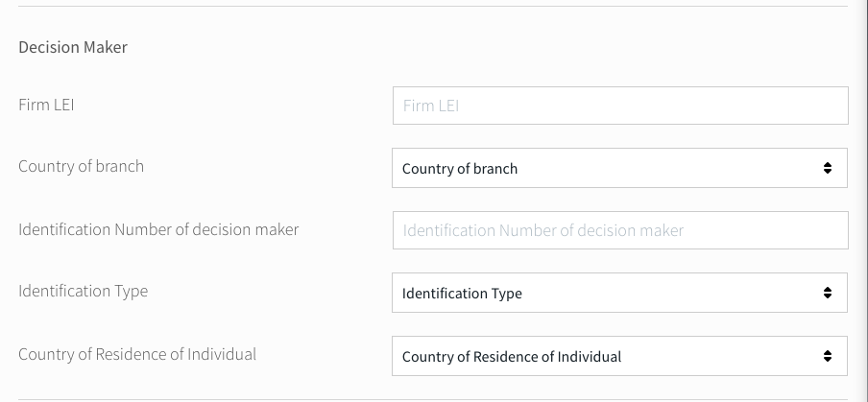The image size is (868, 402).
Task: Click the Country of branch field label
Action: coord(81,166)
